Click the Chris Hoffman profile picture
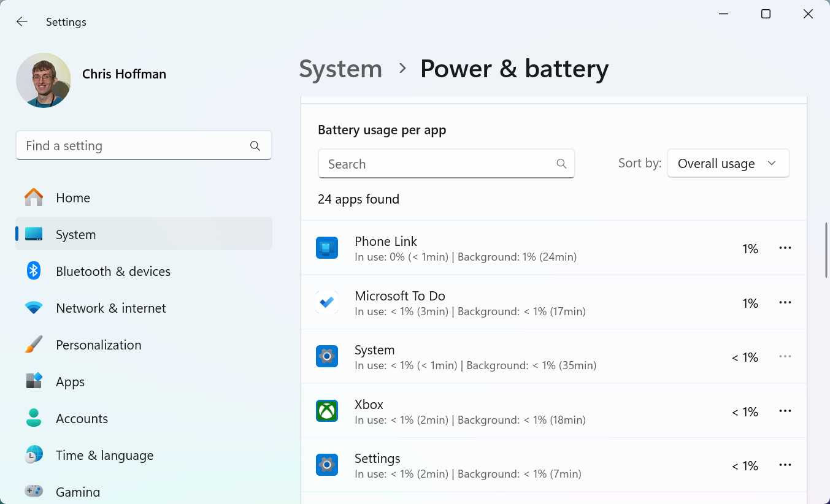This screenshot has width=830, height=504. [43, 80]
